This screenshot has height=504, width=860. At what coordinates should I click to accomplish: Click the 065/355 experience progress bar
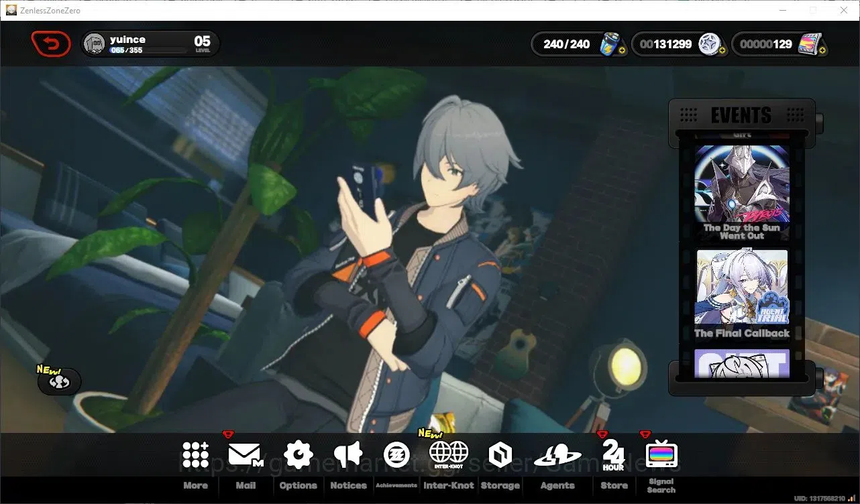tap(148, 50)
